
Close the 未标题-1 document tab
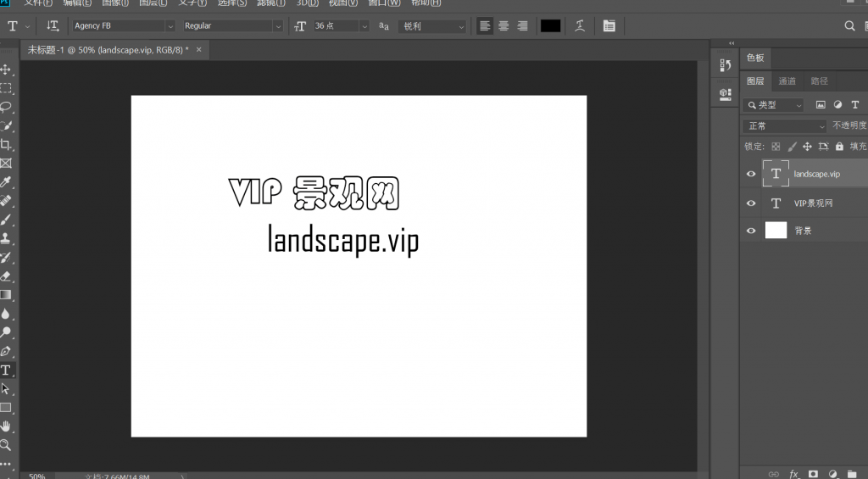coord(198,50)
